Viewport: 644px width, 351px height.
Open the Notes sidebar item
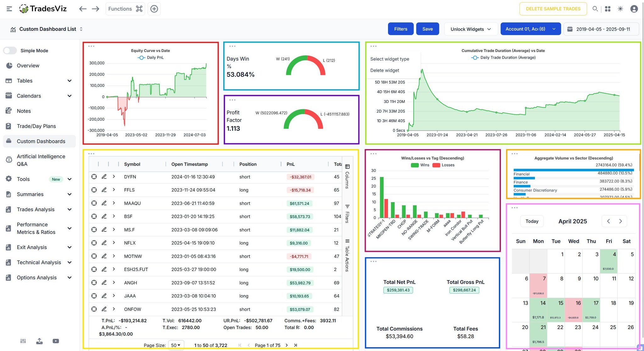tap(24, 111)
